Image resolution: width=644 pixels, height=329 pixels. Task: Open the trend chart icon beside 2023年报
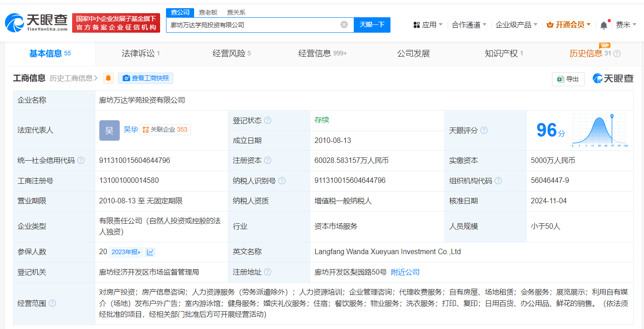coord(150,252)
